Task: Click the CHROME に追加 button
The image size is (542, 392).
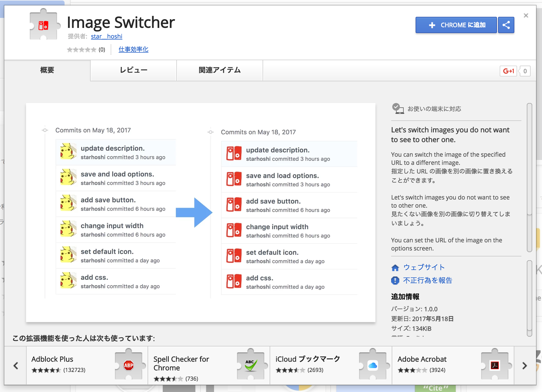Action: [456, 25]
